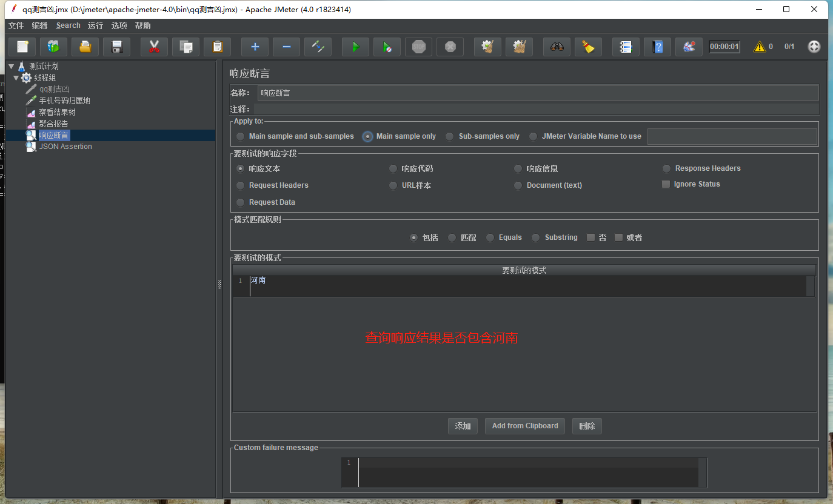
Task: Select Response Headers radio button
Action: click(701, 168)
